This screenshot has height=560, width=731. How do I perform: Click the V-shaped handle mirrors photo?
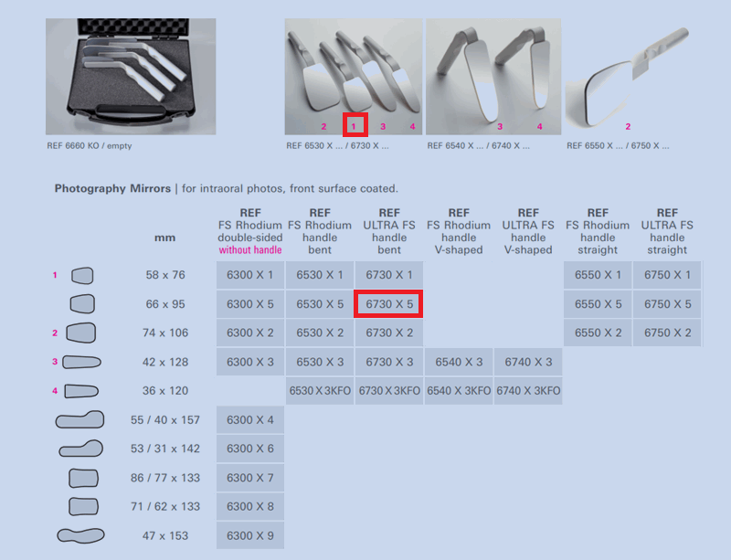(x=493, y=77)
